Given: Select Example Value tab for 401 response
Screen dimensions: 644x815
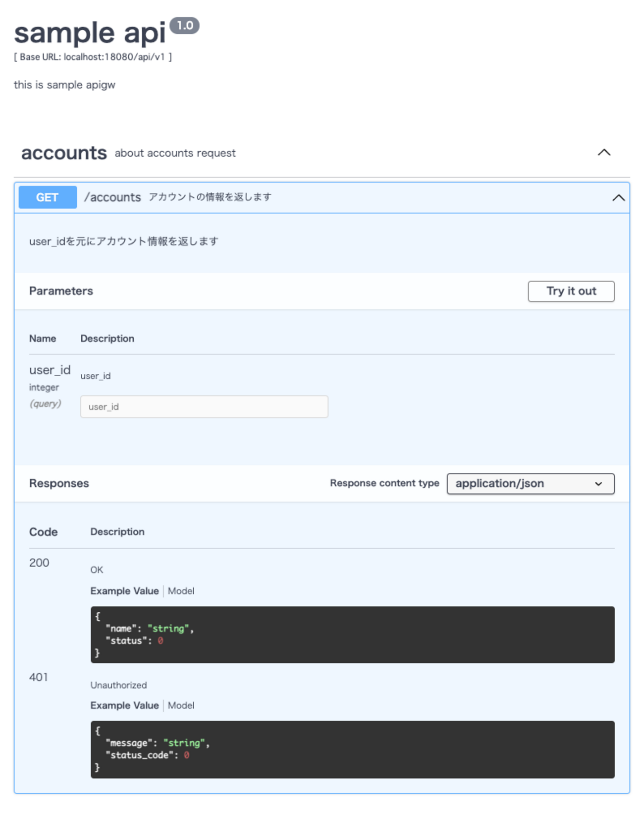Looking at the screenshot, I should pyautogui.click(x=124, y=705).
